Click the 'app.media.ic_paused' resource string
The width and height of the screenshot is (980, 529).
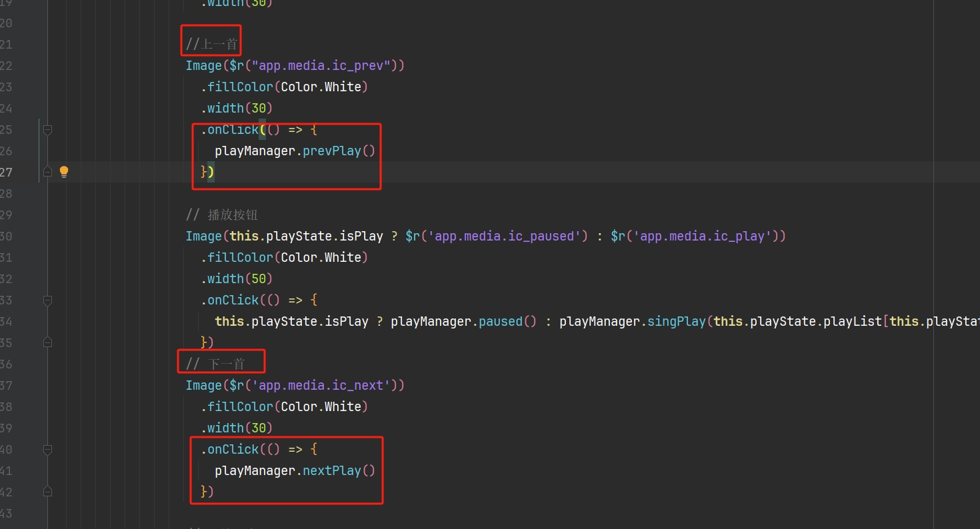(x=508, y=237)
